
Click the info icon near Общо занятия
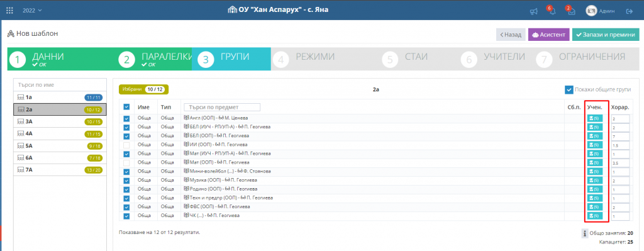[585, 233]
